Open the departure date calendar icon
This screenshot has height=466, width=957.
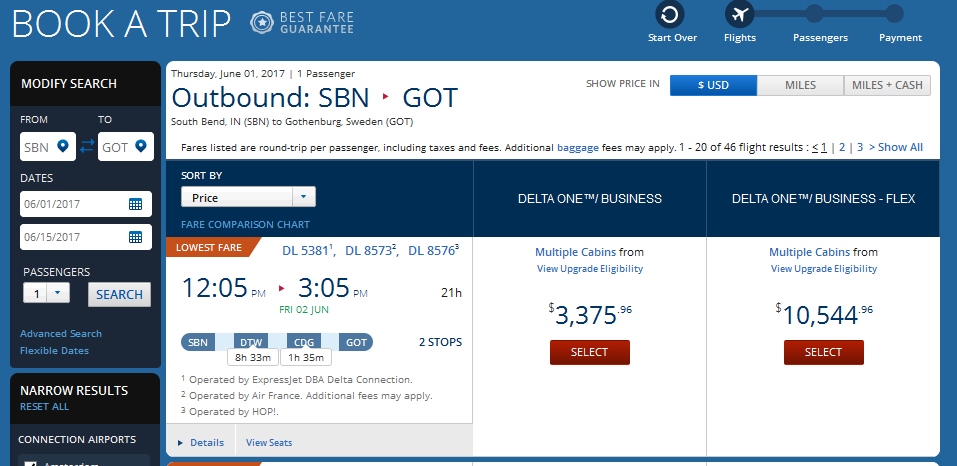[136, 204]
